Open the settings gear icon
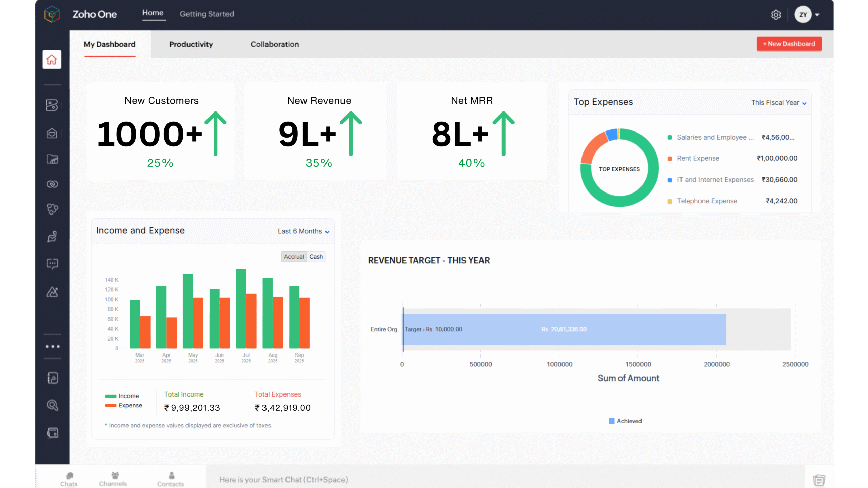Image resolution: width=868 pixels, height=488 pixels. point(776,15)
